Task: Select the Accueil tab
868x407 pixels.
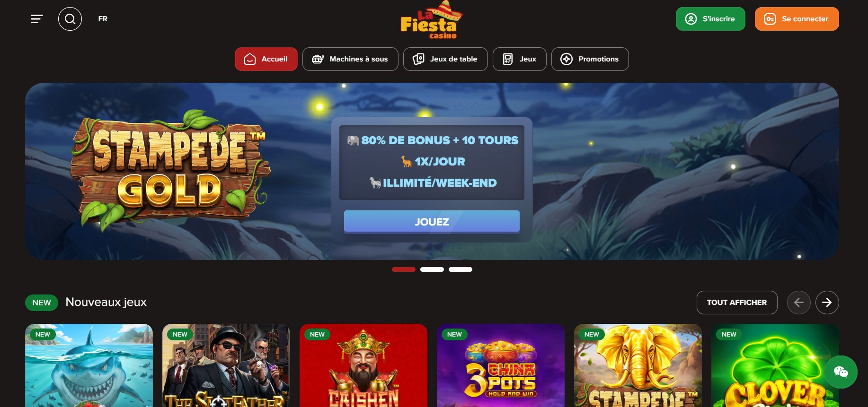Action: click(266, 59)
